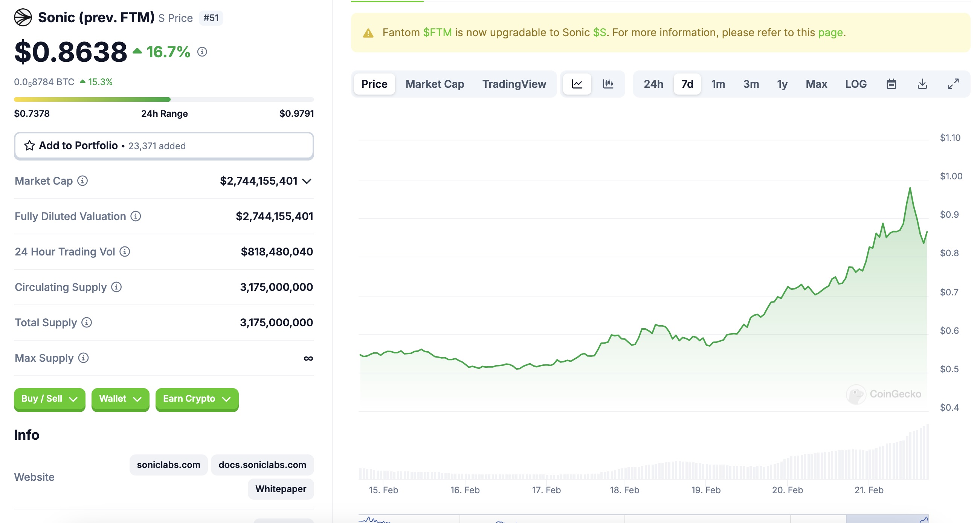Click the info icon next to Market Cap

point(82,181)
